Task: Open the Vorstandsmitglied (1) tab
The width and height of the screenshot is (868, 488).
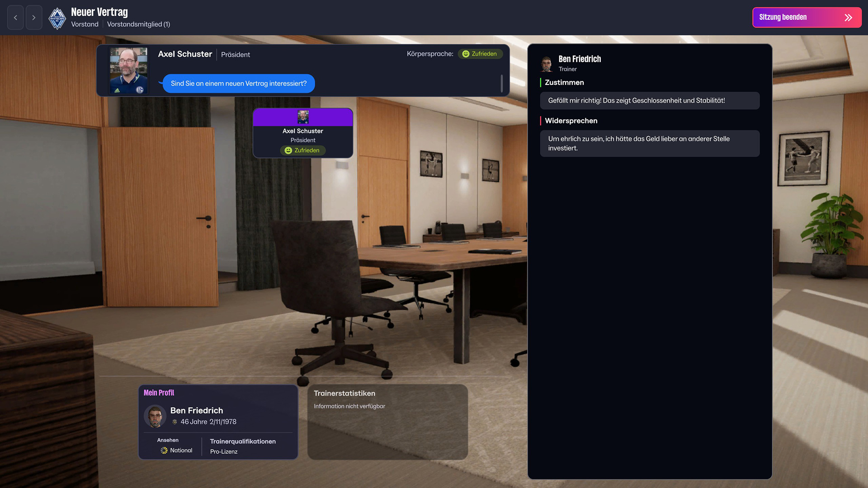Action: pyautogui.click(x=138, y=24)
